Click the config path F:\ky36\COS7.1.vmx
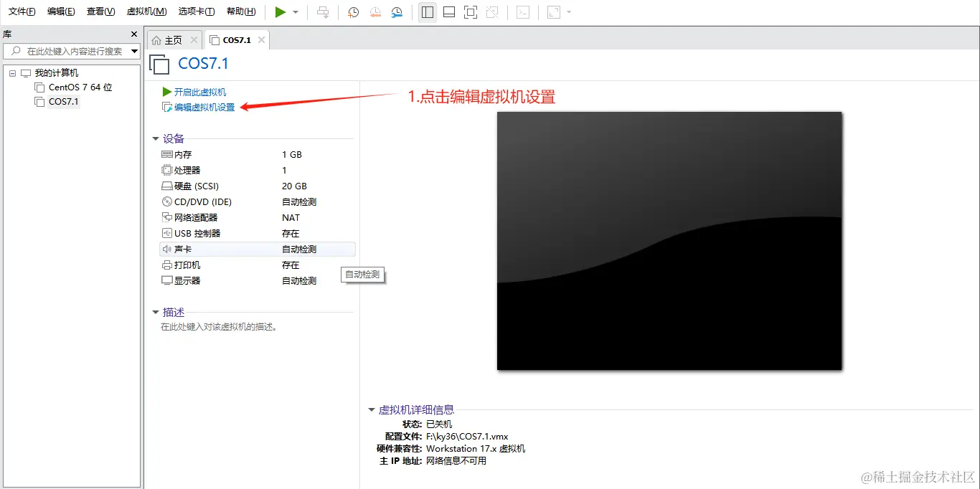980x489 pixels. point(467,436)
